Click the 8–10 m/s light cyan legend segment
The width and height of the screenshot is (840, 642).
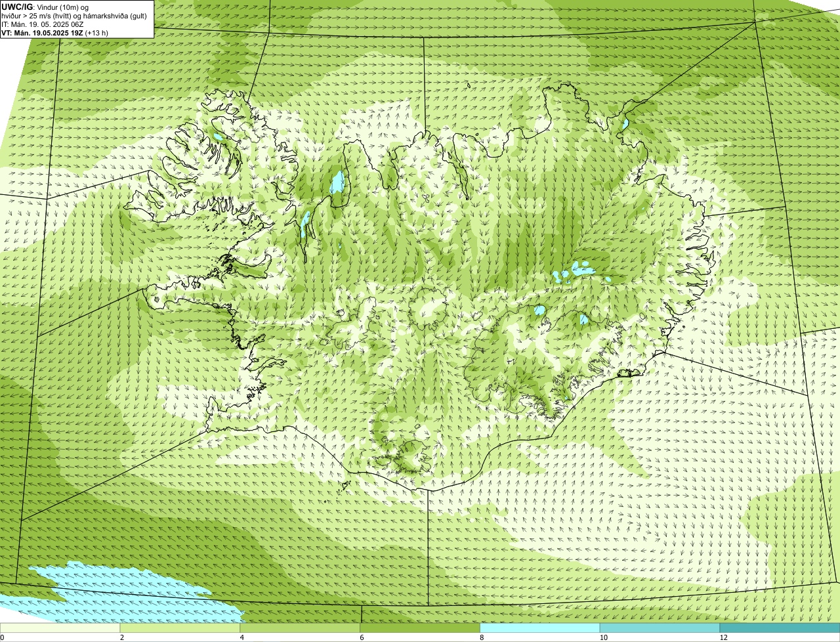(541, 628)
